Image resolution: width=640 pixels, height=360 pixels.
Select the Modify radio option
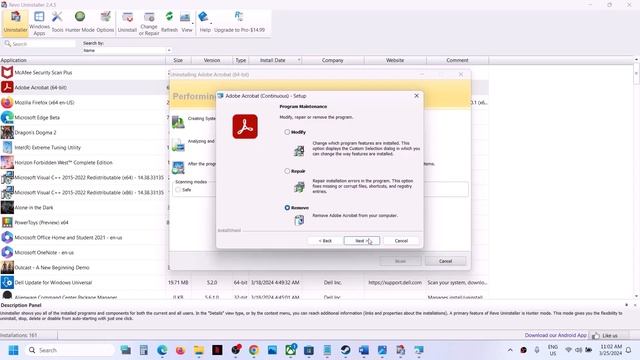click(287, 132)
